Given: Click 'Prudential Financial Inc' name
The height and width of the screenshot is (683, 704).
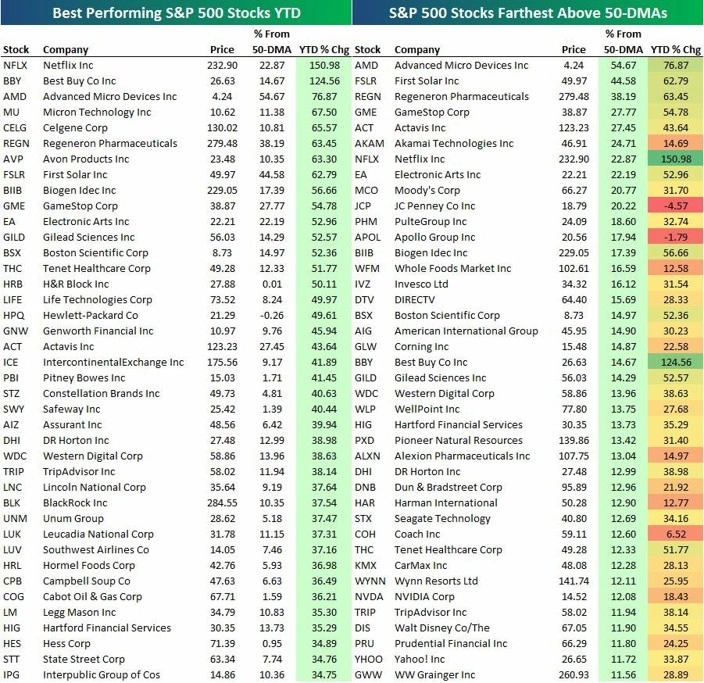Looking at the screenshot, I should click(451, 643).
